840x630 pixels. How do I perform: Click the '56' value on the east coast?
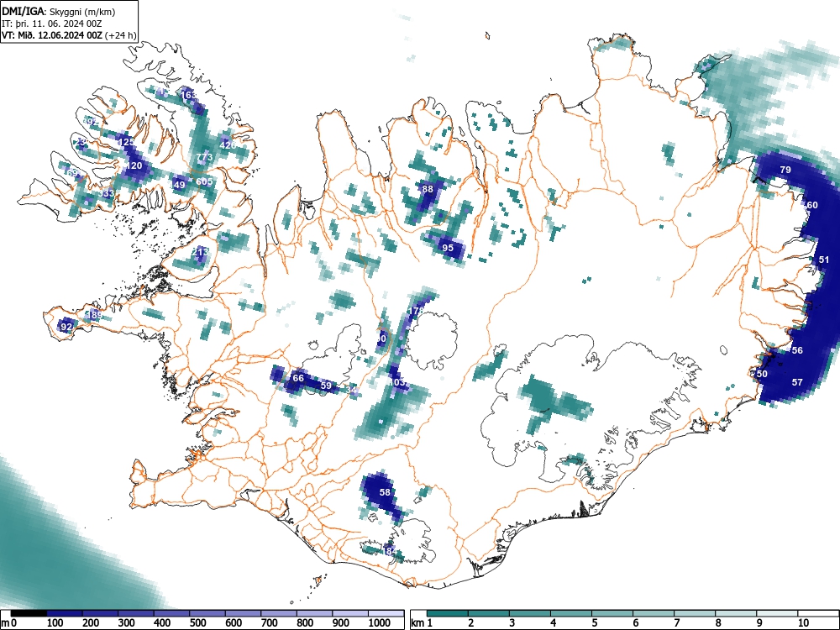click(x=797, y=350)
